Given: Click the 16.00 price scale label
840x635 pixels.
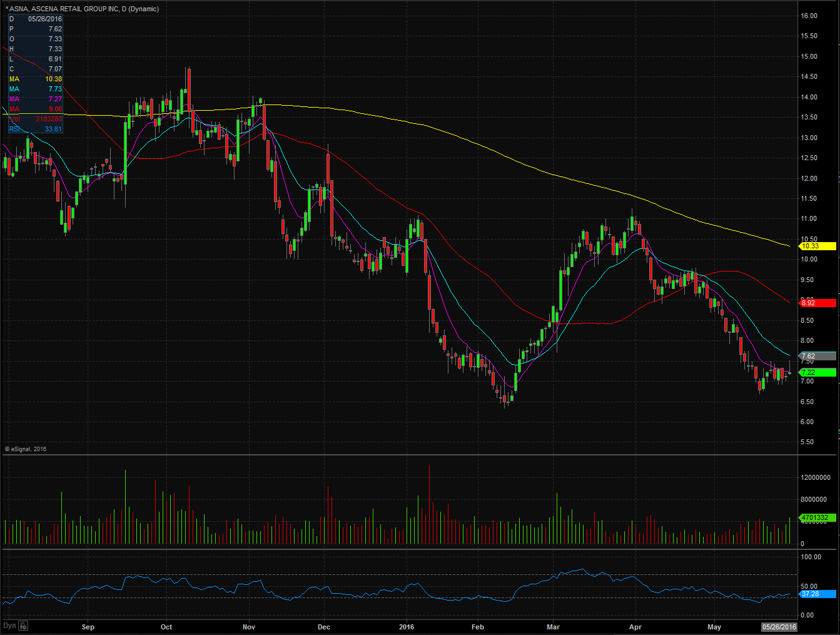Looking at the screenshot, I should (x=809, y=16).
